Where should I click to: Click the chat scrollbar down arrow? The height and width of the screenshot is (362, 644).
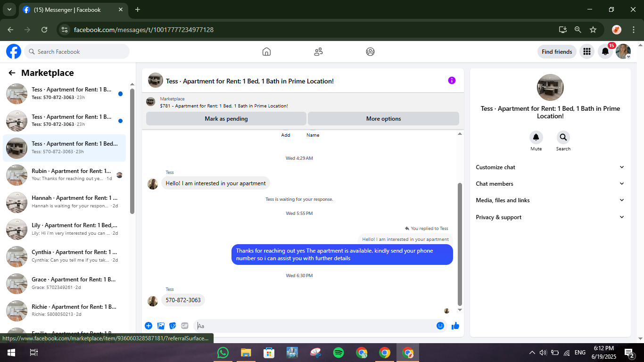(x=460, y=310)
